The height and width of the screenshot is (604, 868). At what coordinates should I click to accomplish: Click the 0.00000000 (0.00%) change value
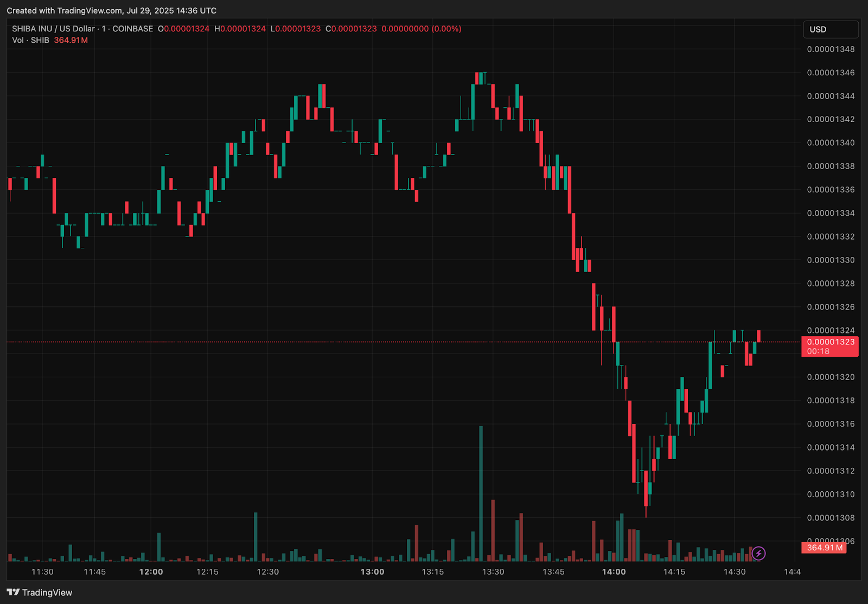421,29
